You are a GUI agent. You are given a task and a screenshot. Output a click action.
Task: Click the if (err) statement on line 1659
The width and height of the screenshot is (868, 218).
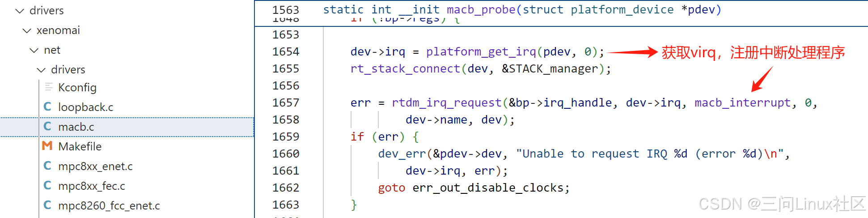[x=385, y=137]
